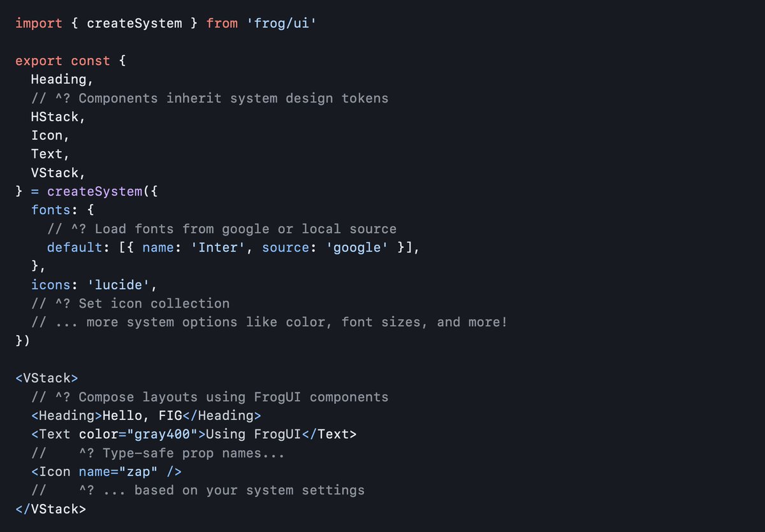This screenshot has height=532, width=765.
Task: Click the 'import' keyword on first line
Action: [x=38, y=24]
